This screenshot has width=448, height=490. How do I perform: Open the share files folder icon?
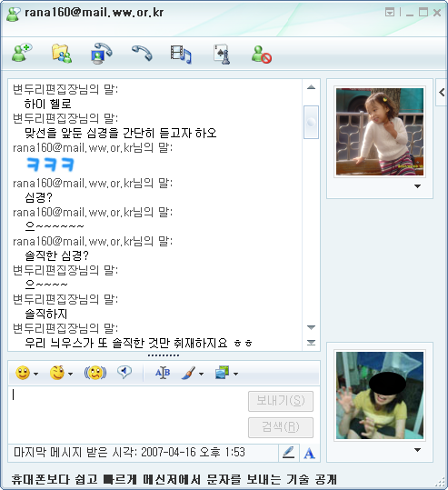62,54
